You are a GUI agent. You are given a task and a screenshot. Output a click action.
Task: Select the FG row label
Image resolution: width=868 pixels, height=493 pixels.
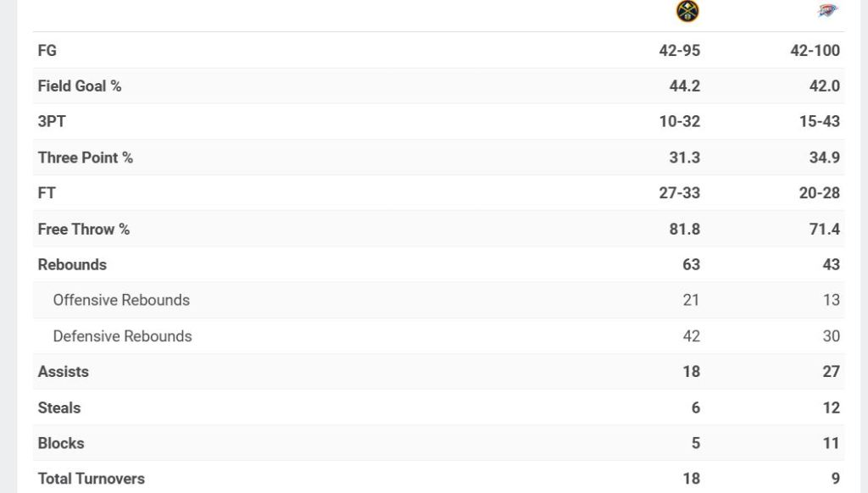point(47,51)
